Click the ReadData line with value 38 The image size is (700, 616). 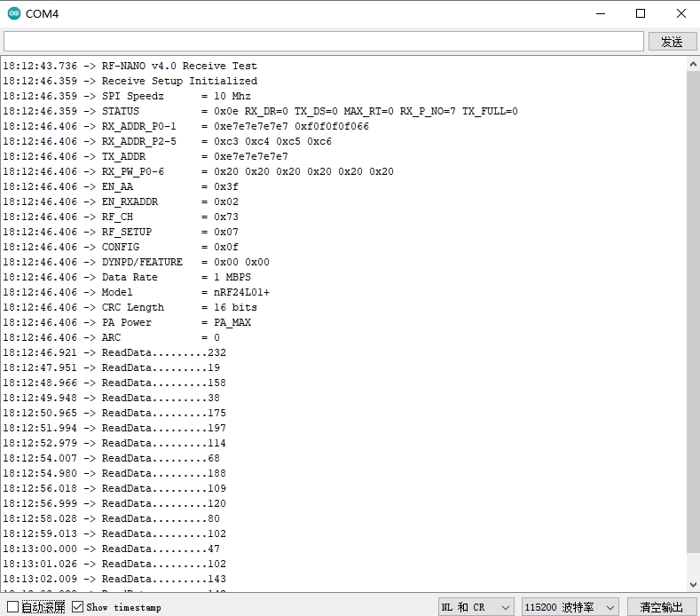(111, 398)
